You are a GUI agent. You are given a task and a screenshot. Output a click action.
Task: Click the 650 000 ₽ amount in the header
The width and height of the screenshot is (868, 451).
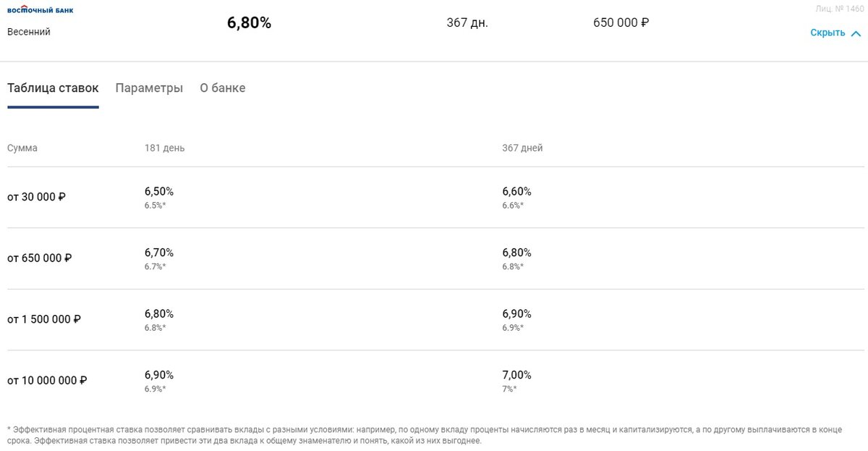[621, 23]
